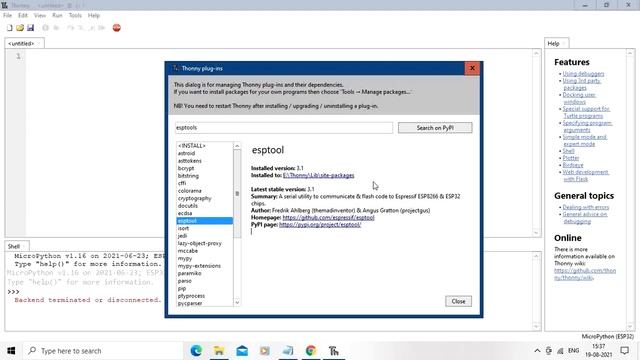Click the taskbar search box

click(x=102, y=351)
